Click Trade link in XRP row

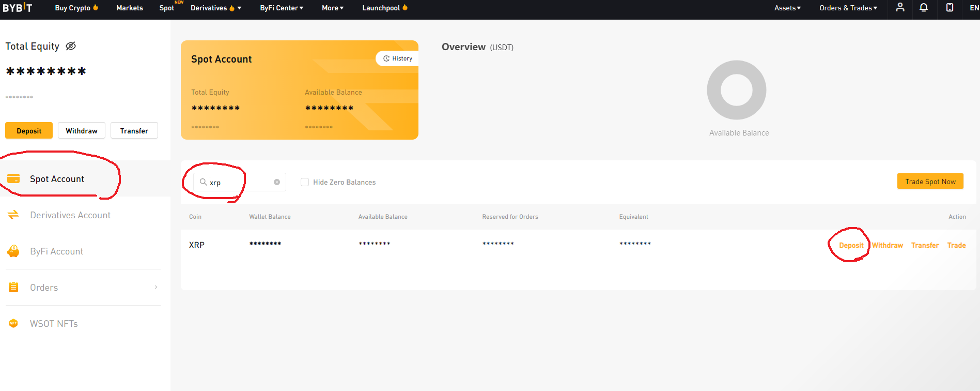click(956, 245)
